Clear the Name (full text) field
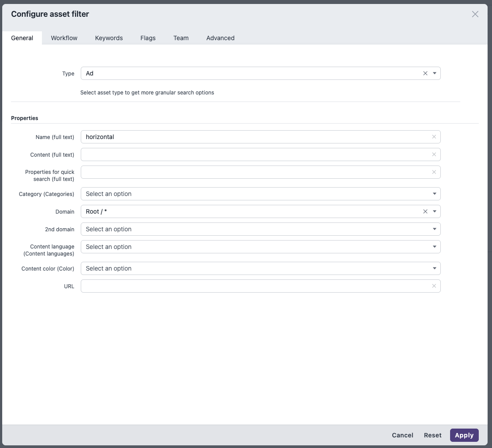 (x=434, y=137)
